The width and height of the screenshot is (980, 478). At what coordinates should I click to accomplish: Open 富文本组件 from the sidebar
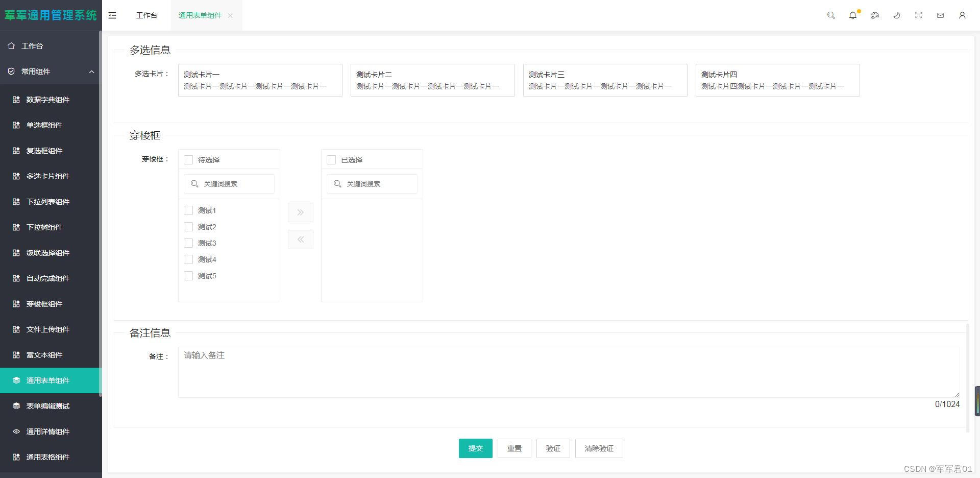pyautogui.click(x=51, y=355)
